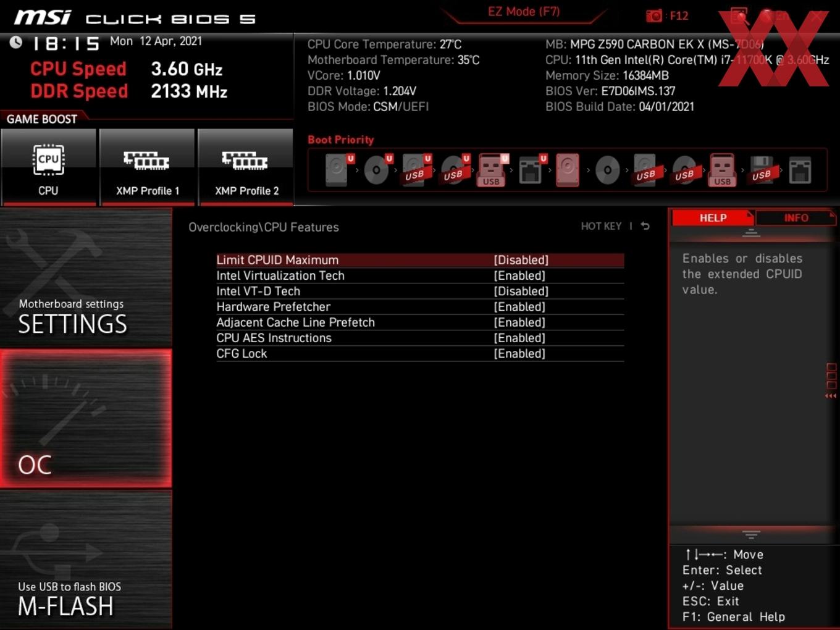The width and height of the screenshot is (840, 630).
Task: Click the 18:15 system time
Action: [x=65, y=43]
